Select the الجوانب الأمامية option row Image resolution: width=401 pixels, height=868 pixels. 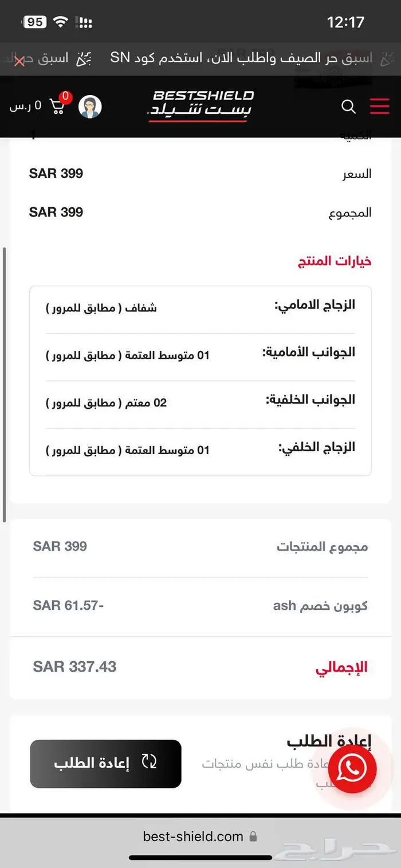coord(200,355)
